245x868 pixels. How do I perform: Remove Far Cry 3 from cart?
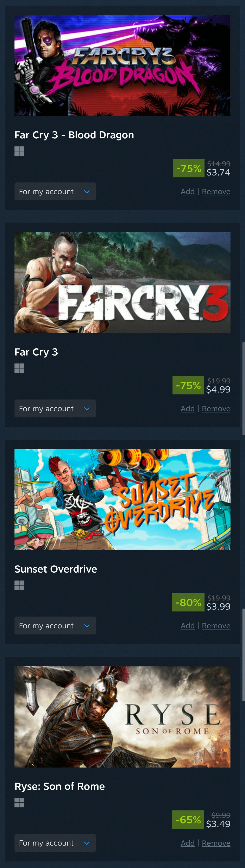click(x=216, y=408)
